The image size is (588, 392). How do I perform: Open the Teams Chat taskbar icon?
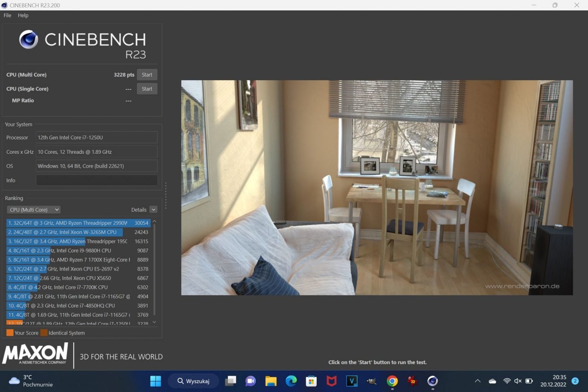[x=250, y=381]
